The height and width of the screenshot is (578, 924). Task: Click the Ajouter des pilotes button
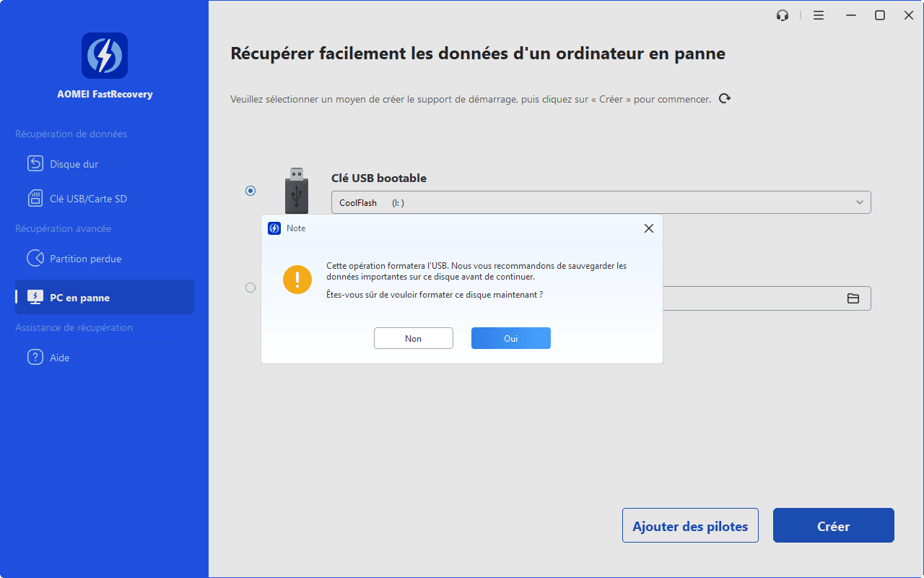(689, 525)
